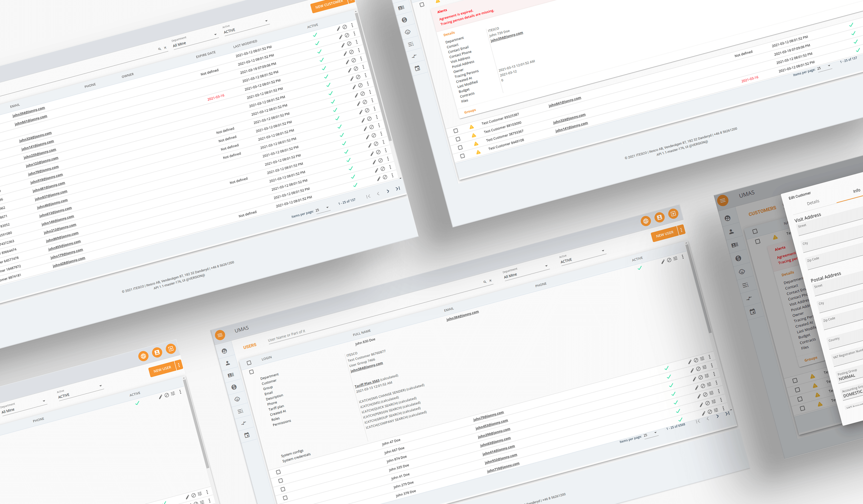The height and width of the screenshot is (504, 863).
Task: Tick the header checkbox in the CUSTOMERS window behind Edit Customer
Action: (755, 231)
